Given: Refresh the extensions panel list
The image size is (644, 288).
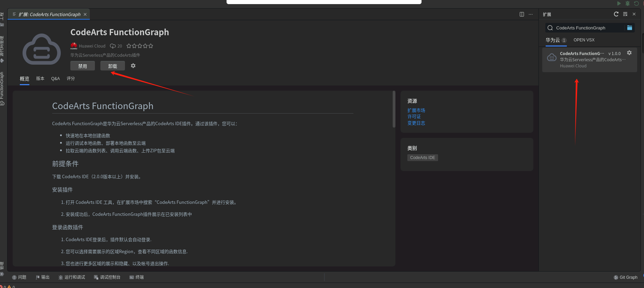Looking at the screenshot, I should (x=616, y=14).
